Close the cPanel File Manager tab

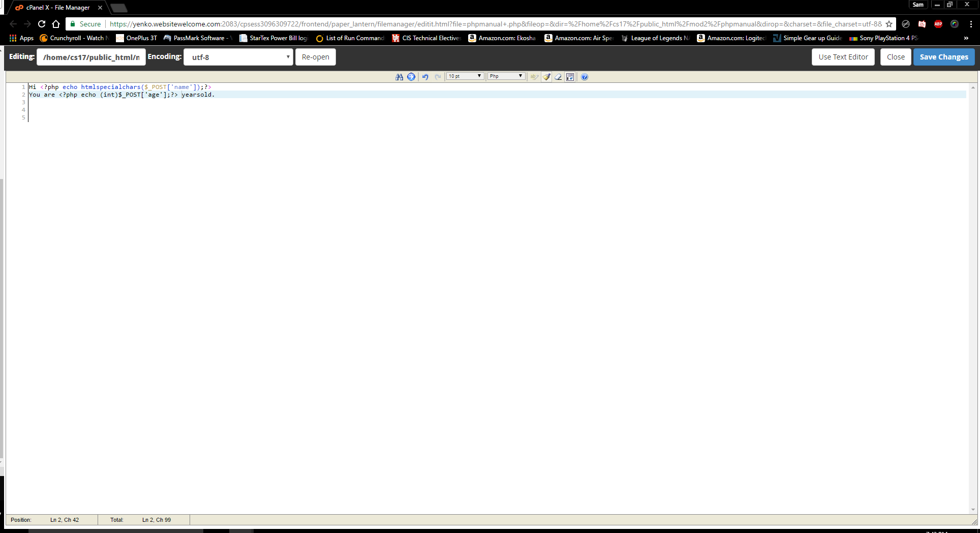[x=100, y=8]
